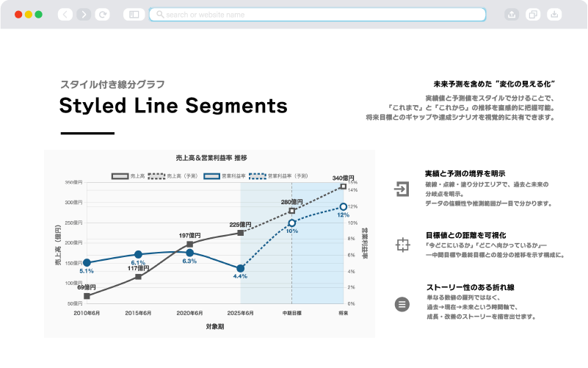Toggle the 営業利益率 solid blue legend item

225,176
